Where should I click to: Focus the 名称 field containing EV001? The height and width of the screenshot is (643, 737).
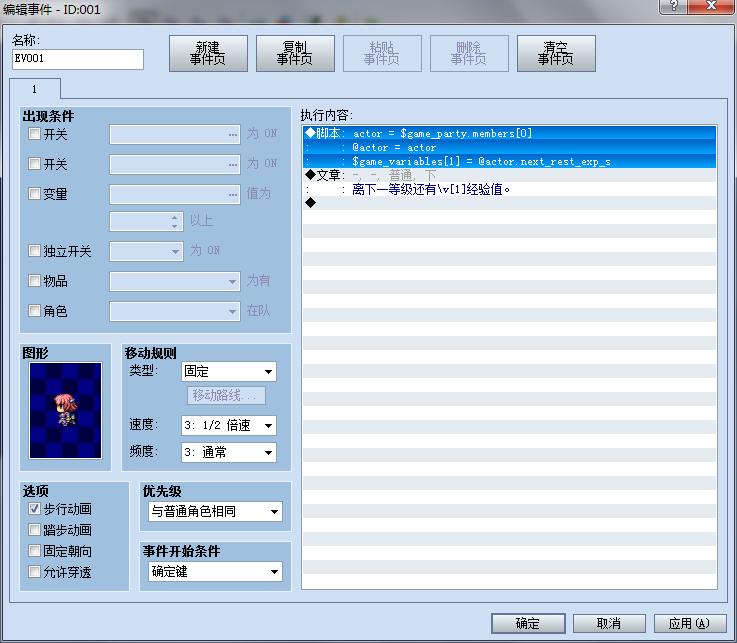[x=78, y=59]
